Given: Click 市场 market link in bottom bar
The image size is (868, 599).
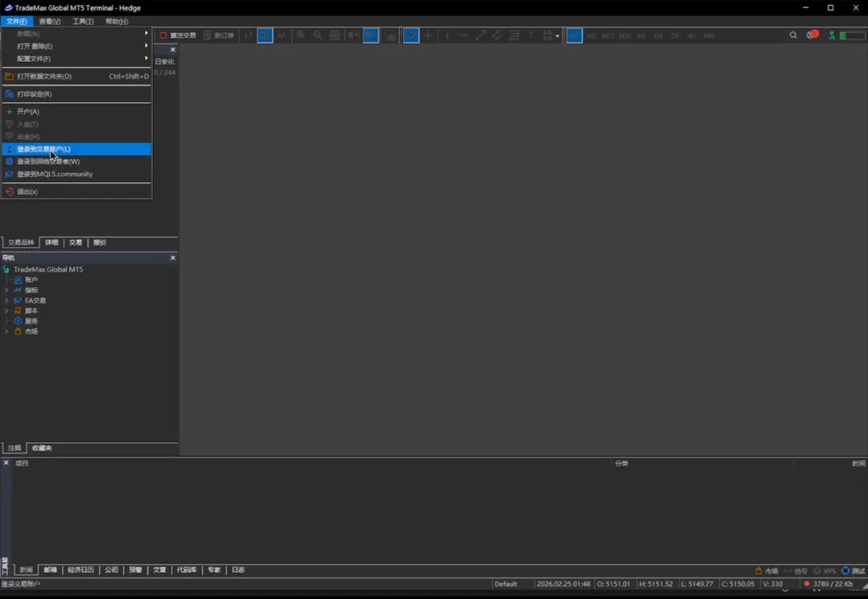Looking at the screenshot, I should [766, 571].
